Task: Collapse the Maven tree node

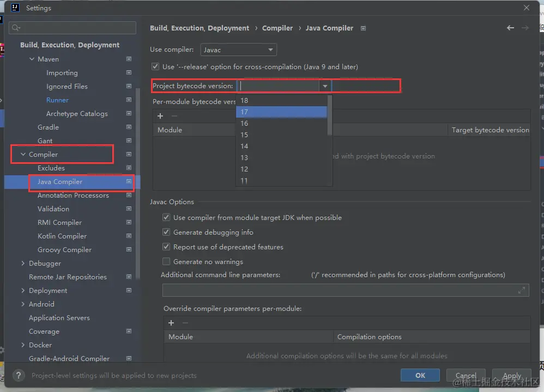Action: point(32,59)
